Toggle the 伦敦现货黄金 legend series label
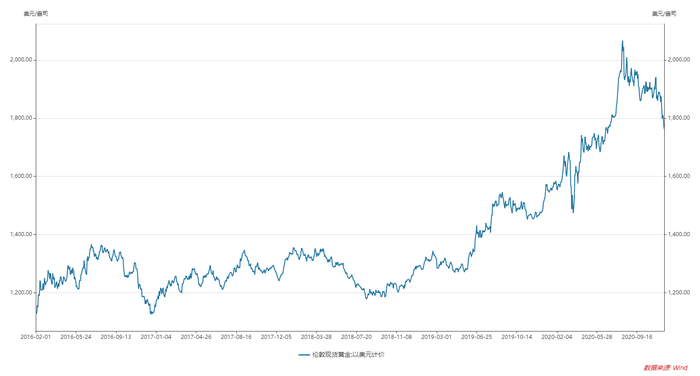700x376 pixels. tap(348, 355)
